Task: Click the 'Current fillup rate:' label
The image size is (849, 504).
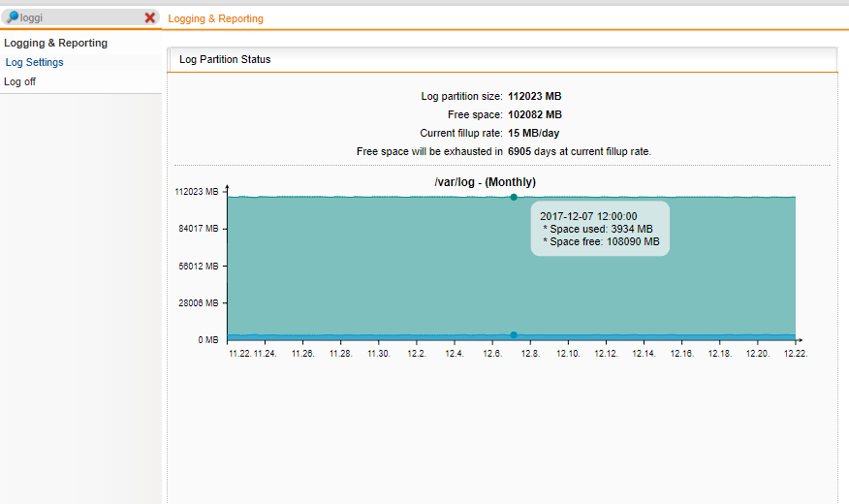Action: [x=461, y=133]
